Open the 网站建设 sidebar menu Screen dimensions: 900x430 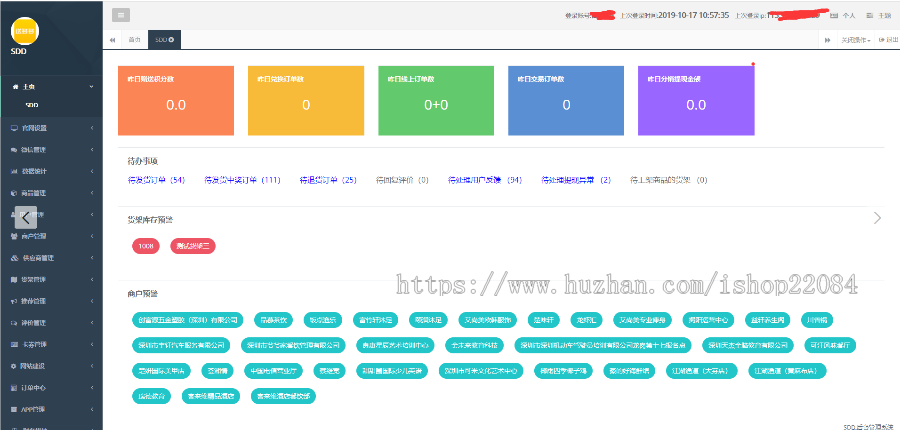point(52,366)
